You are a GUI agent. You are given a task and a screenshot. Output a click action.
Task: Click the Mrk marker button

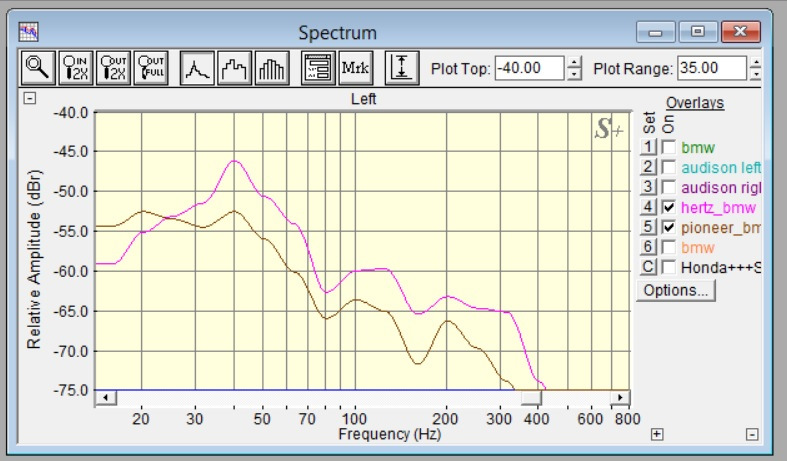(356, 68)
